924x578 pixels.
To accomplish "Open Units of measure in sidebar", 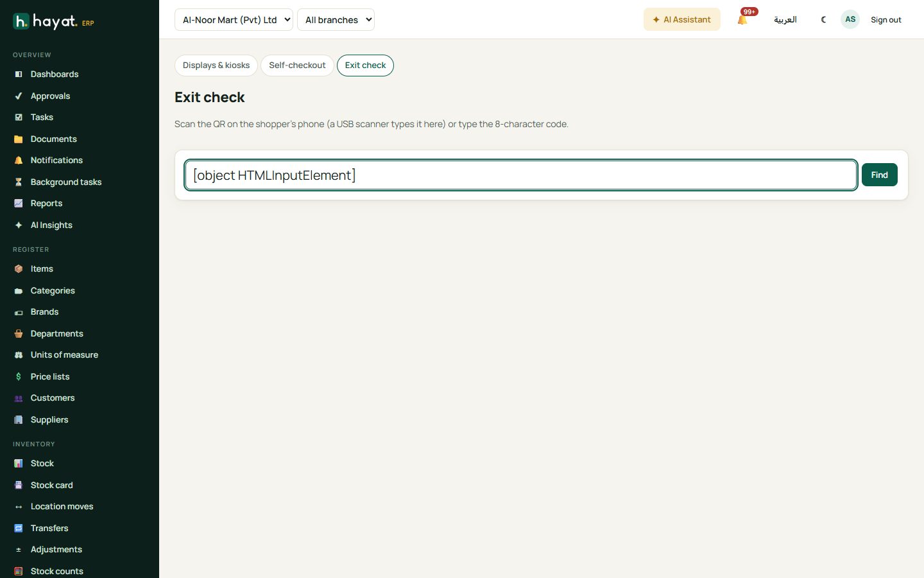I will click(64, 355).
